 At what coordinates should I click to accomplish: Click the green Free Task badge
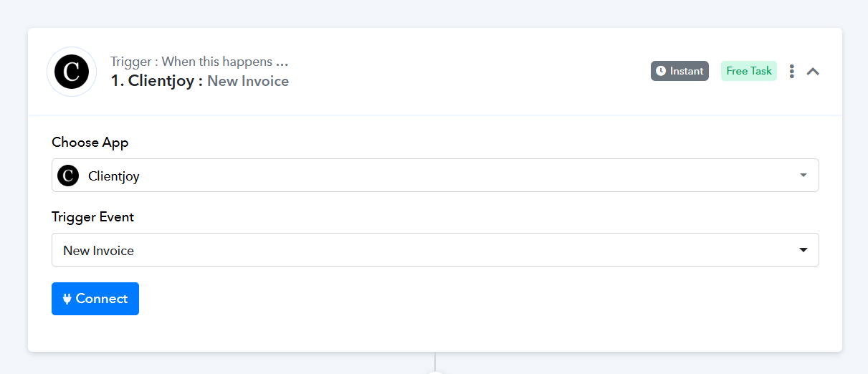(x=749, y=71)
